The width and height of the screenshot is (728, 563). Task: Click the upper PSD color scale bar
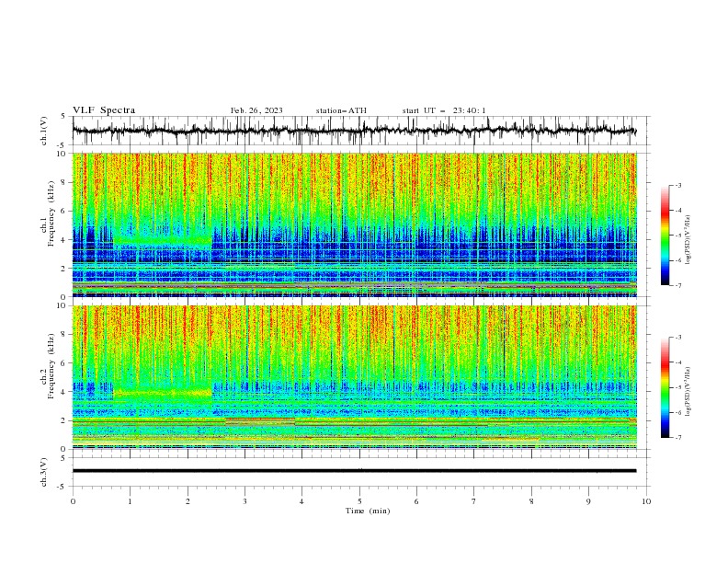click(x=665, y=236)
